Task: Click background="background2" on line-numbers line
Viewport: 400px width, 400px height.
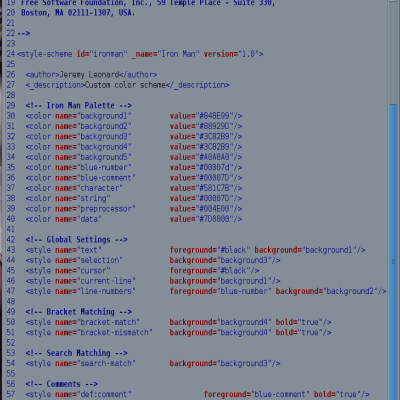Action: point(328,291)
